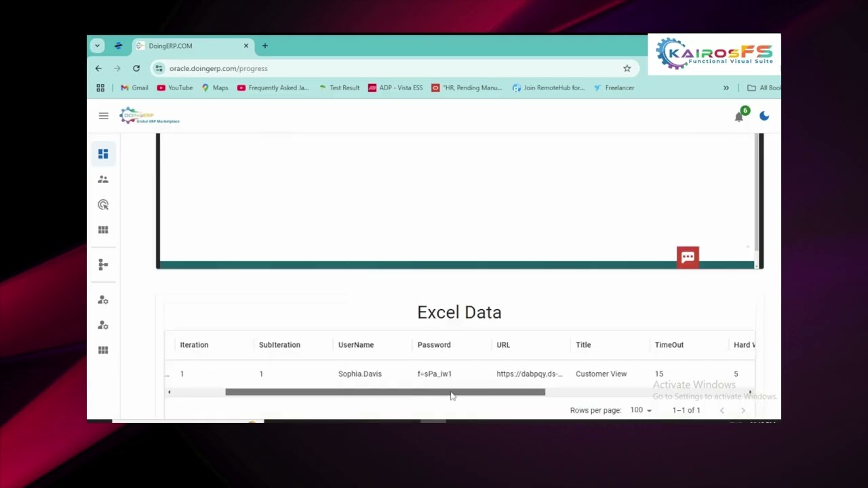Screen dimensions: 868x488
Task: Open the Maps bookmark
Action: [215, 87]
